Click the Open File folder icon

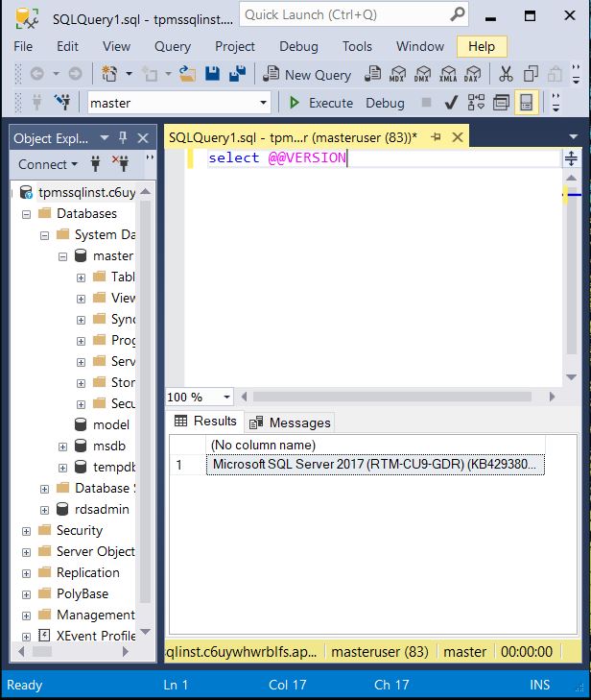coord(187,74)
